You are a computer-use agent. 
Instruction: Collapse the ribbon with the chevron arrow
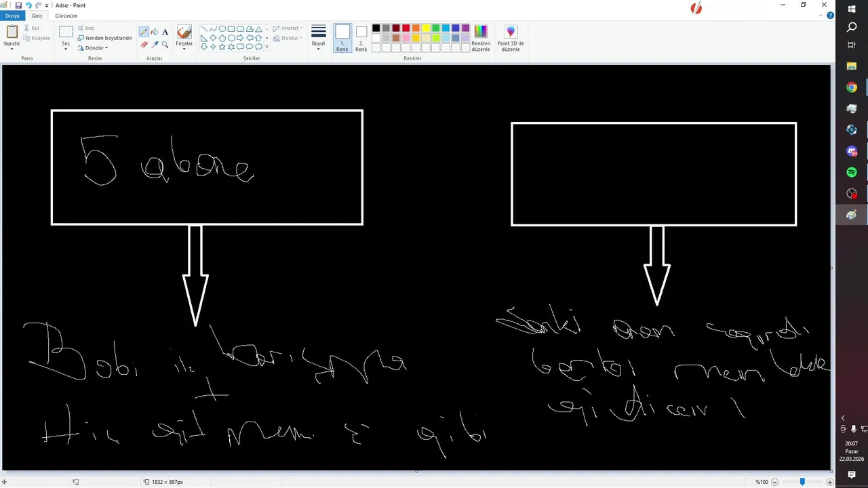point(822,16)
